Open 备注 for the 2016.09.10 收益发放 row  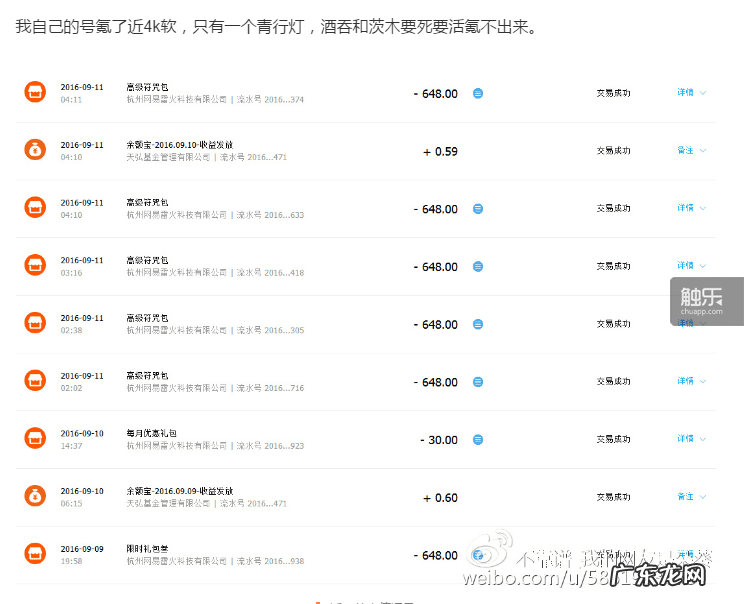tap(685, 150)
